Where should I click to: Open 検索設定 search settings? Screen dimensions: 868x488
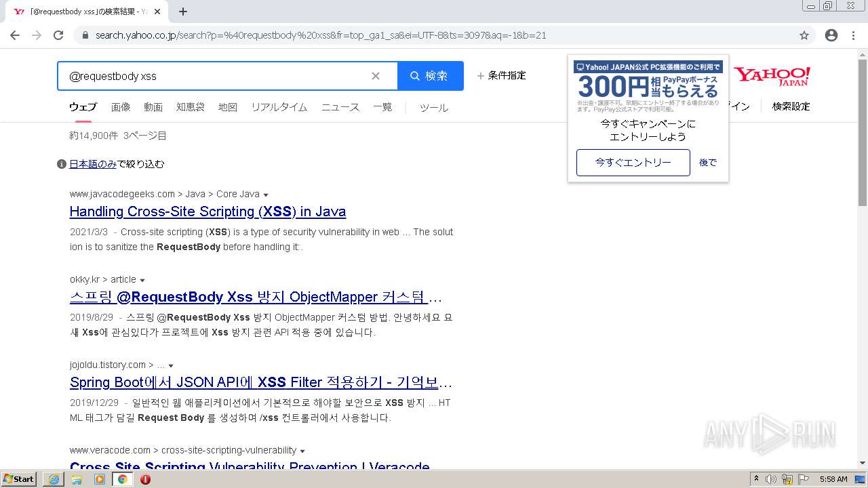[x=791, y=106]
